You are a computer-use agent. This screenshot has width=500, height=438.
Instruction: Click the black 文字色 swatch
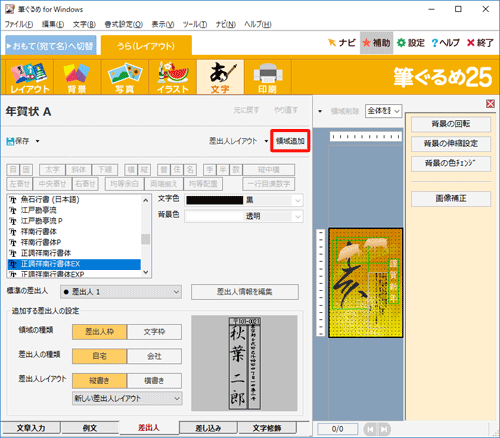[215, 200]
